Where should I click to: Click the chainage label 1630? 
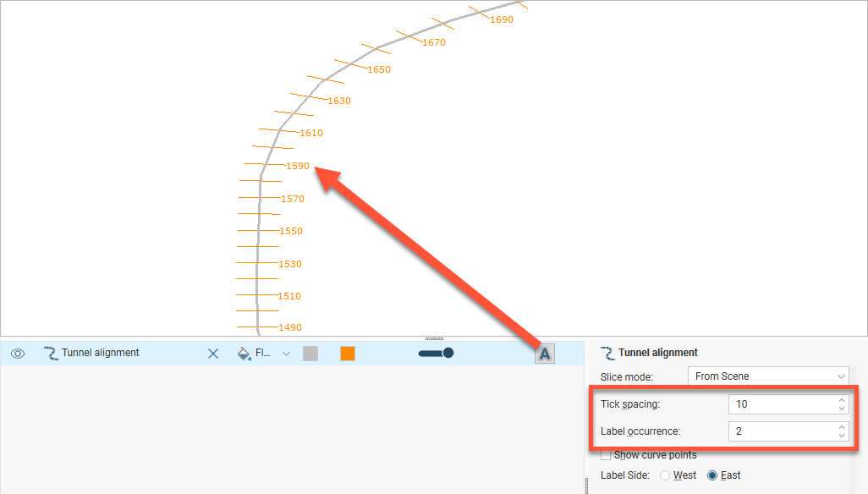coord(339,101)
